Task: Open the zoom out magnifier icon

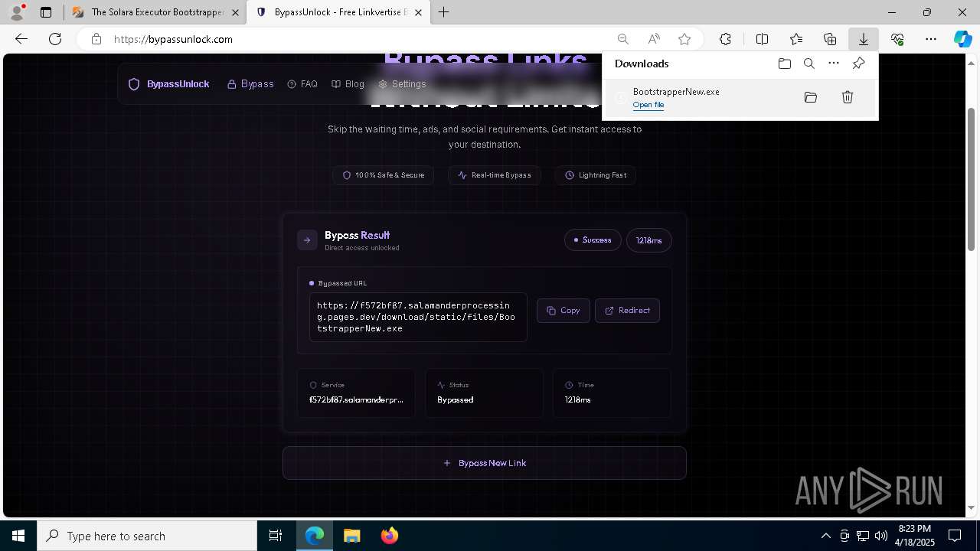Action: pos(623,39)
